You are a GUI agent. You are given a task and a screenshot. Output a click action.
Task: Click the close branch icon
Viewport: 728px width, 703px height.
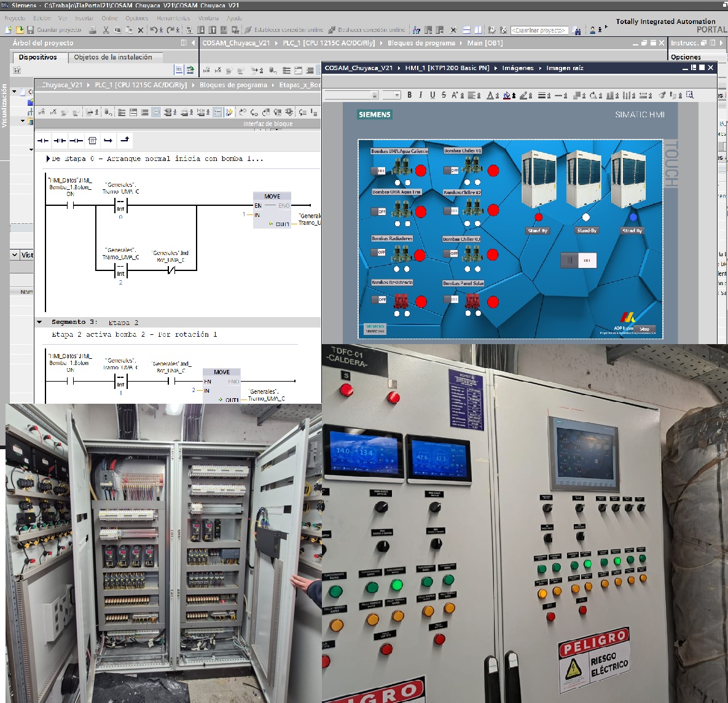point(125,139)
